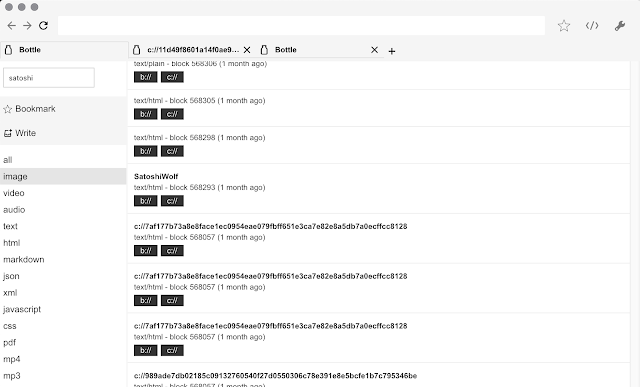Open settings with the wrench icon
Screen dimensions: 640x387
click(620, 26)
